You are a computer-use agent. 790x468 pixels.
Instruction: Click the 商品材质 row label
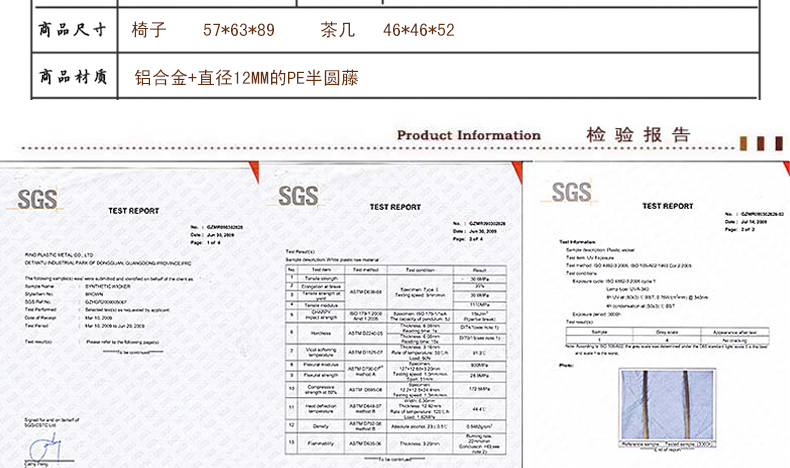point(72,77)
